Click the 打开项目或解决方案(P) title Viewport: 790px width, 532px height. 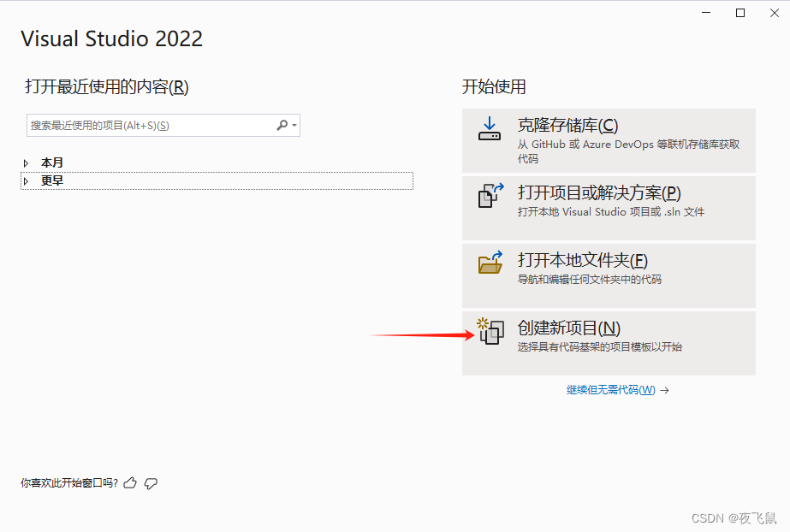coord(599,192)
